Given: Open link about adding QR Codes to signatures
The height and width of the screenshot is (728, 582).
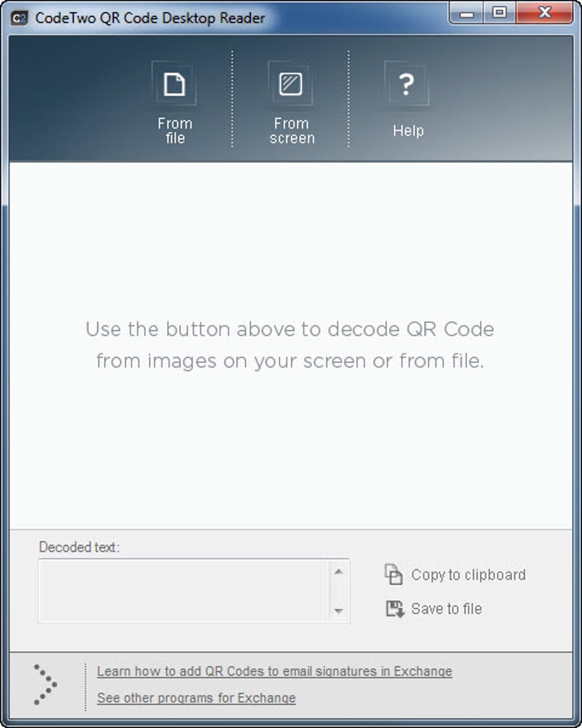Looking at the screenshot, I should pos(274,671).
